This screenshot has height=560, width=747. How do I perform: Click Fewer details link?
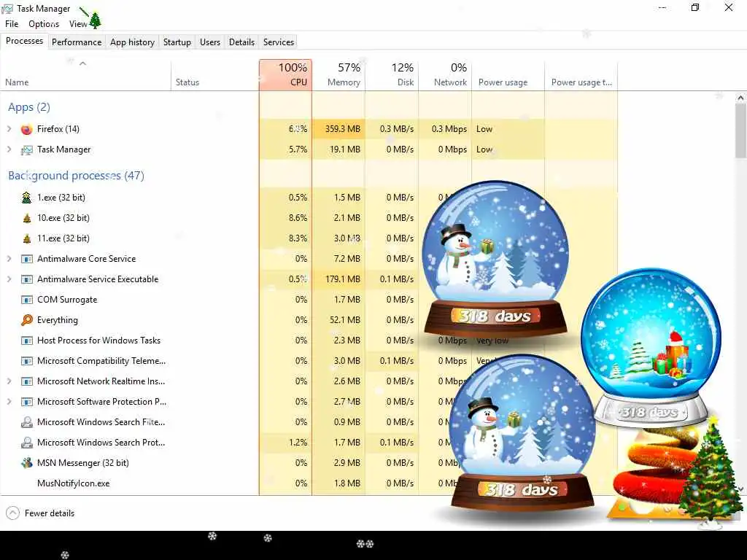pos(50,513)
